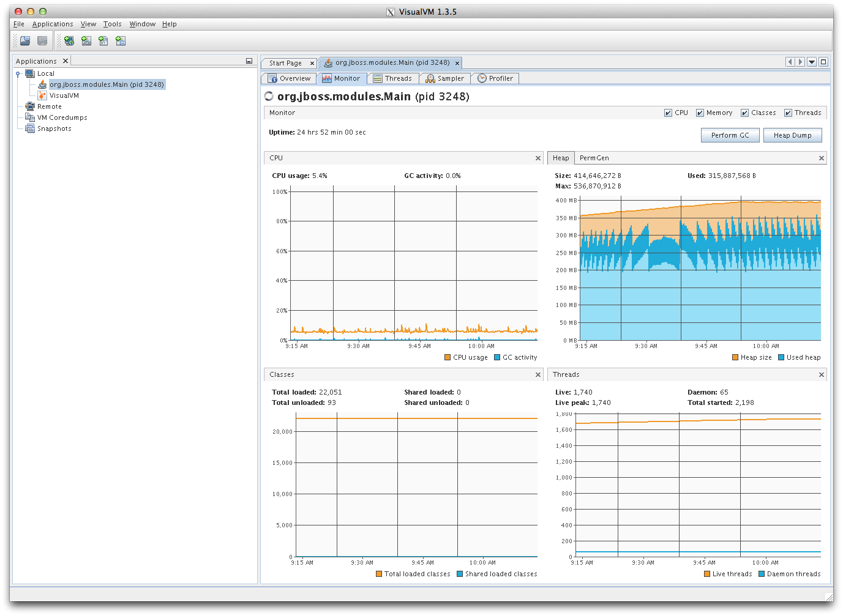Viewport: 843px width, 616px height.
Task: Minimize the Applications panel
Action: tap(249, 61)
